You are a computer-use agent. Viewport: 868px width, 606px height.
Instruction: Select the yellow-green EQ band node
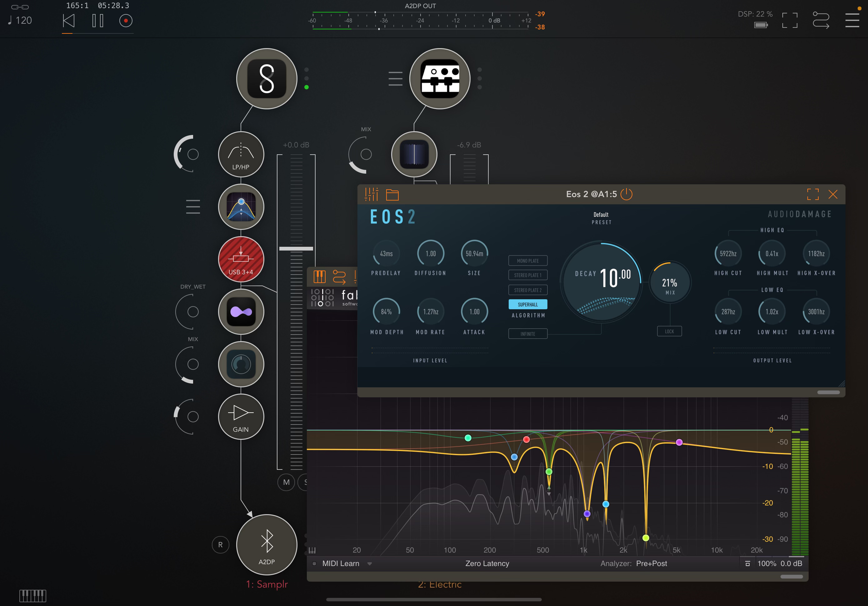(x=646, y=538)
